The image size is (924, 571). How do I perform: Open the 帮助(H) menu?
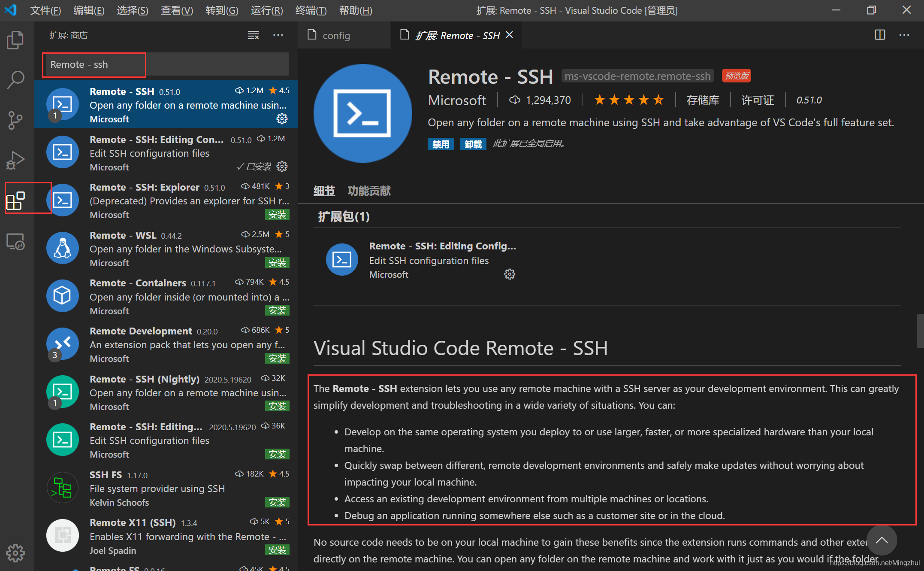pos(356,10)
